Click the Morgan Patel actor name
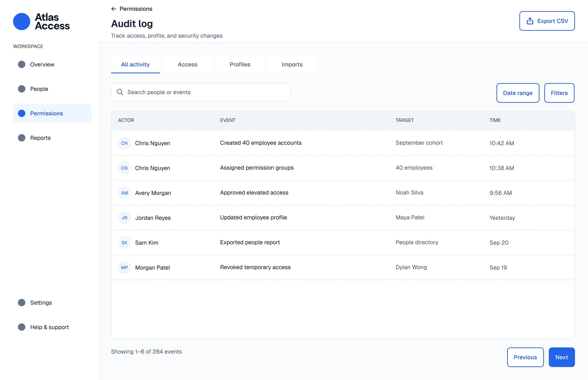Image resolution: width=588 pixels, height=380 pixels. [153, 267]
